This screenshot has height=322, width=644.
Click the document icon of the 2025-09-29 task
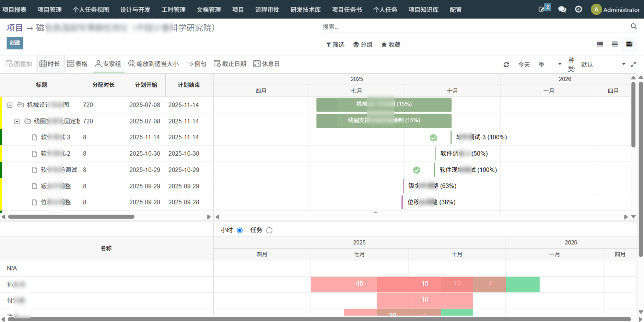click(35, 186)
